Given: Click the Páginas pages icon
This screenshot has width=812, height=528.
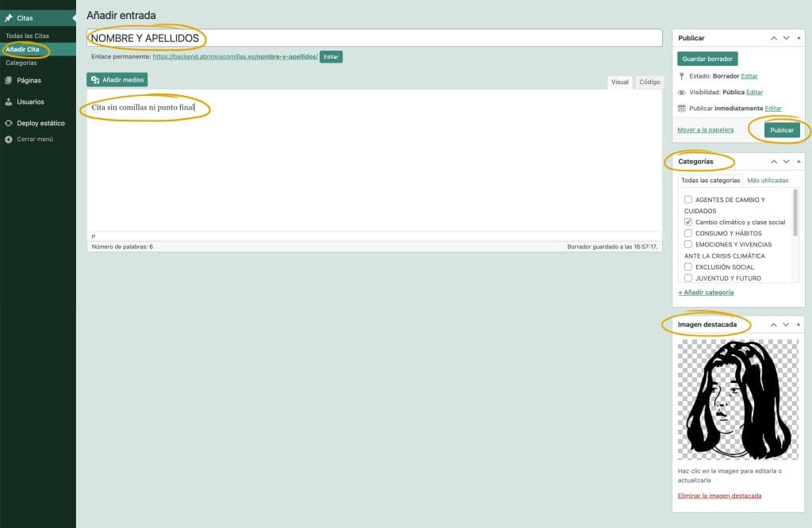Looking at the screenshot, I should pyautogui.click(x=9, y=80).
